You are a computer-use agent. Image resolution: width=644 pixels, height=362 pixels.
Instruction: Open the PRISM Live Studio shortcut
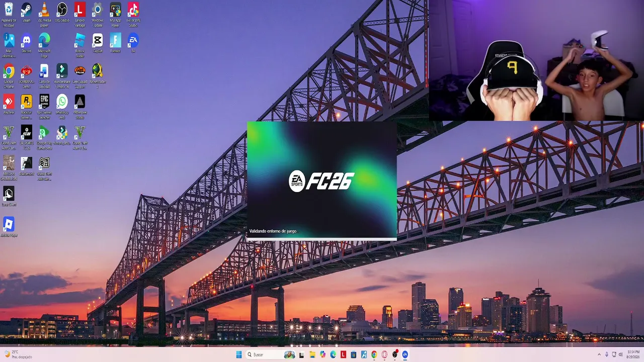click(x=79, y=107)
